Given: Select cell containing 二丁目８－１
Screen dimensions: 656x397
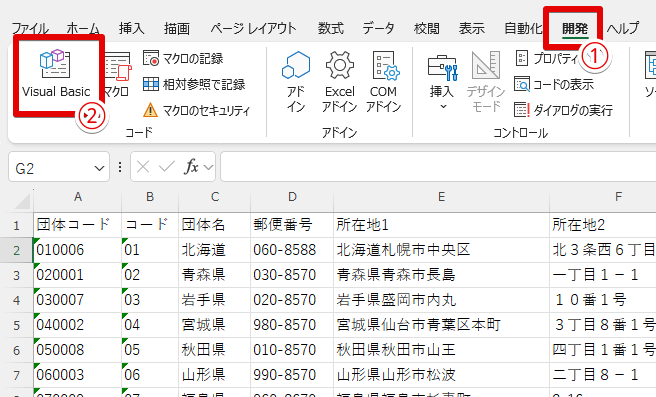Looking at the screenshot, I should pyautogui.click(x=603, y=375).
